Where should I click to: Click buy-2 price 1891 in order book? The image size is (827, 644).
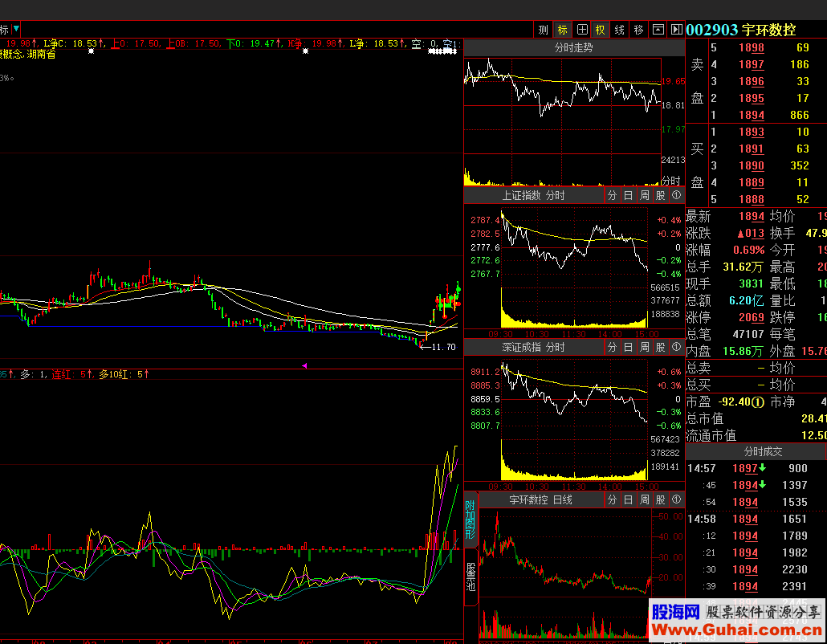(752, 149)
